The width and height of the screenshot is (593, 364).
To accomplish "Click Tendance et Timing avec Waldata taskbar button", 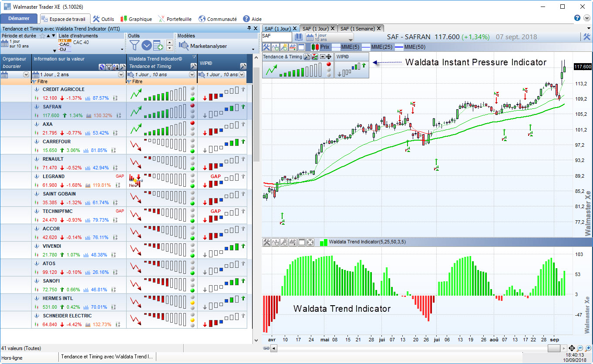I will pyautogui.click(x=107, y=357).
